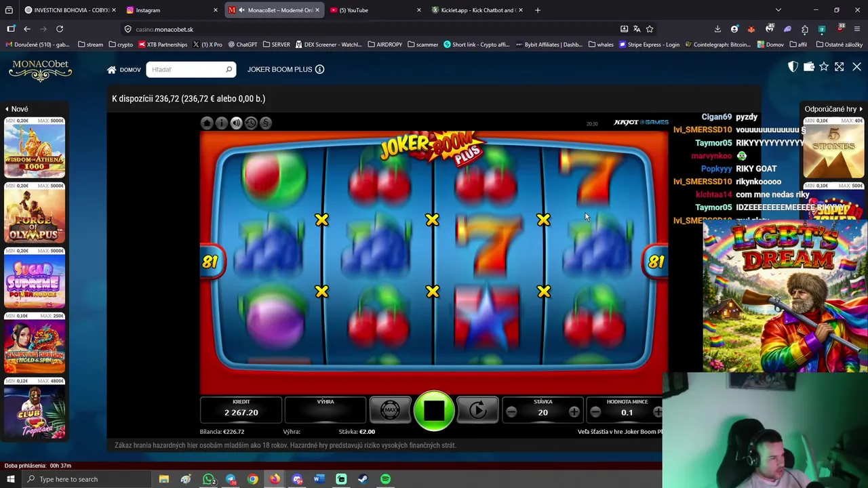The image size is (868, 488).
Task: Click the MonacoBet logo
Action: pyautogui.click(x=40, y=70)
